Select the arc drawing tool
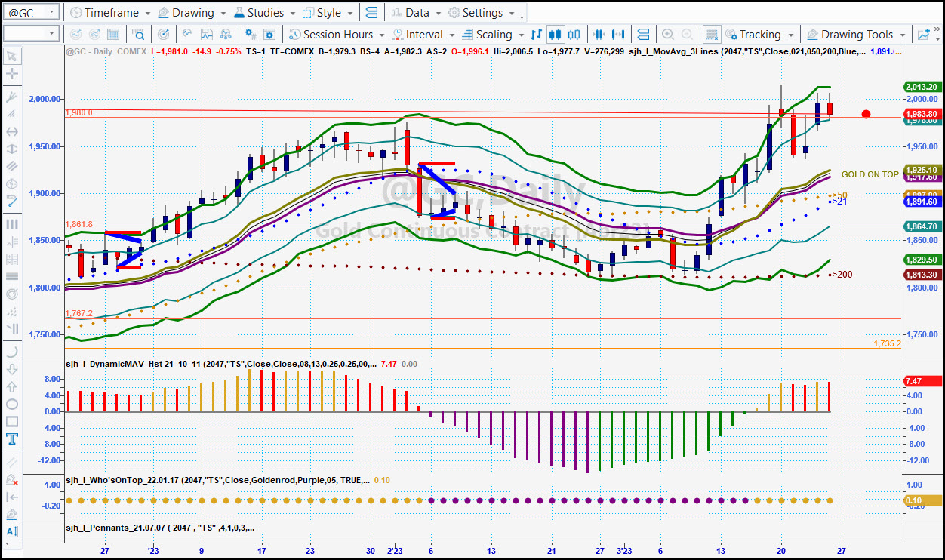The image size is (945, 560). 11,352
